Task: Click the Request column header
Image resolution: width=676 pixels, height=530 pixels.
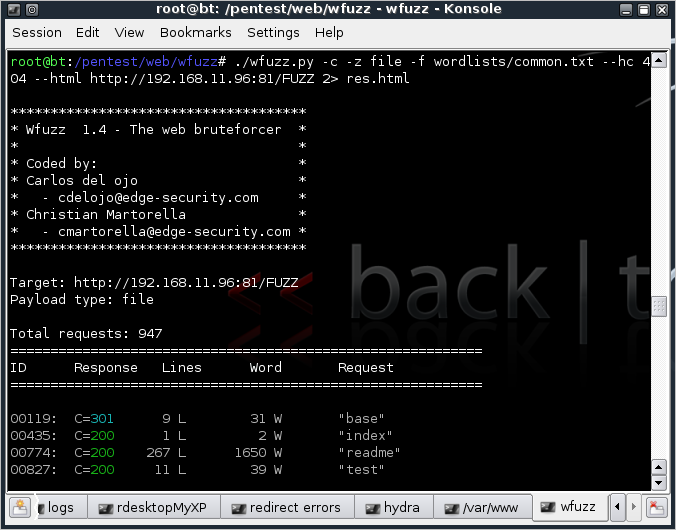Action: 366,367
